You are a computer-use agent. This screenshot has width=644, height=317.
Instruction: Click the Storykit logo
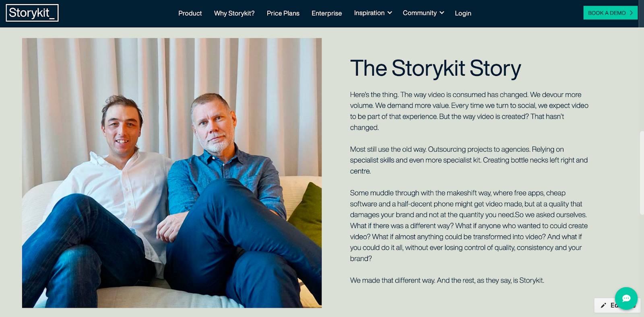pos(32,13)
